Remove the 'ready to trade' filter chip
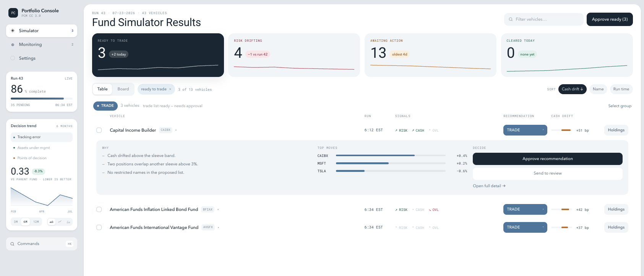The height and width of the screenshot is (276, 644). click(170, 89)
